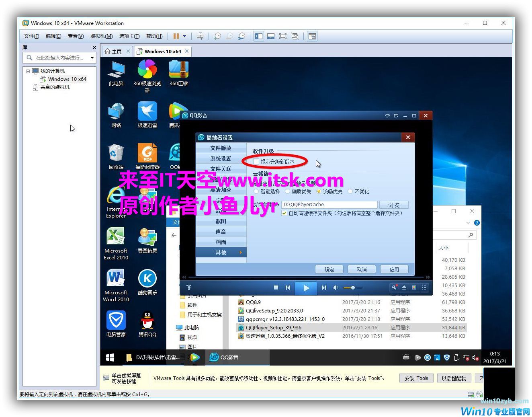Click the QQ影音 footprint icon in the control bar
Image resolution: width=532 pixels, height=417 pixels.
click(x=188, y=288)
